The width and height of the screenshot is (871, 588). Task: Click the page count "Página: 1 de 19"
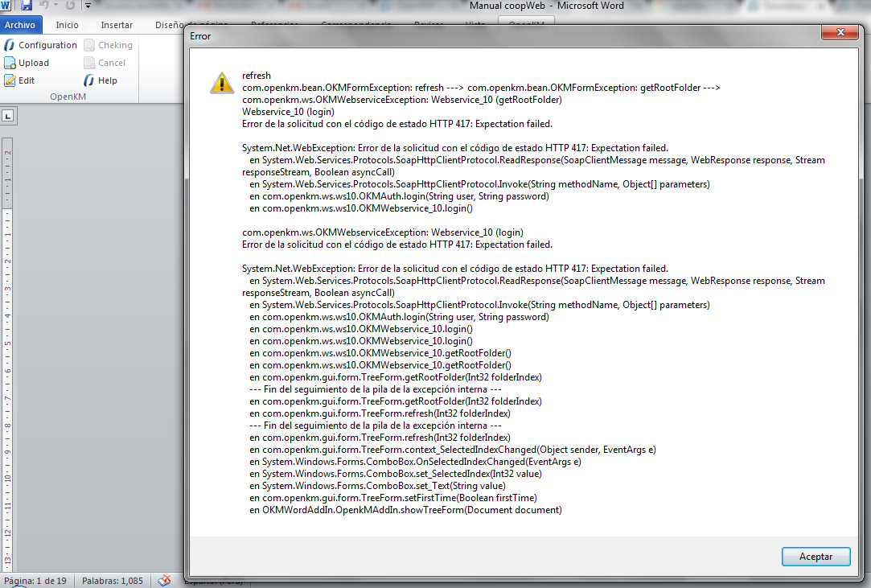[x=35, y=581]
